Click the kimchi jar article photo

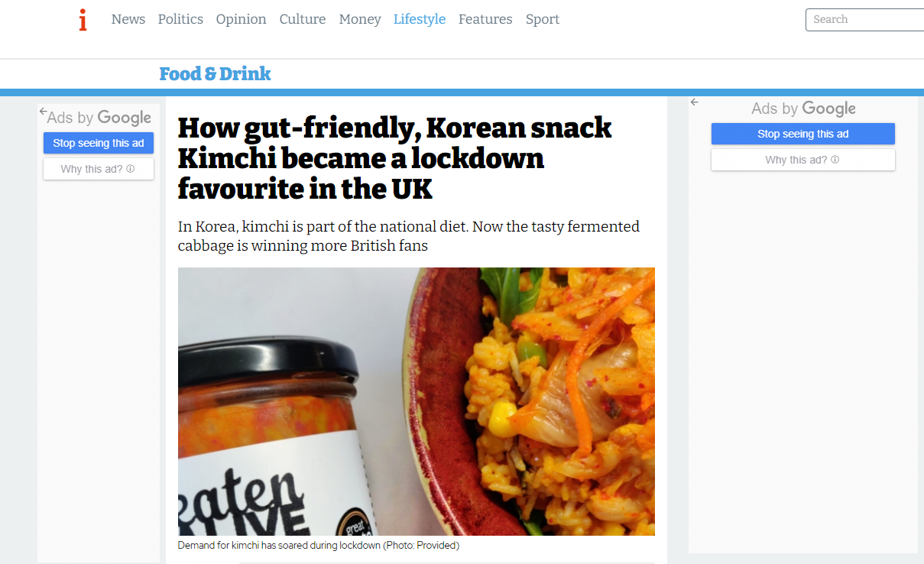click(417, 401)
